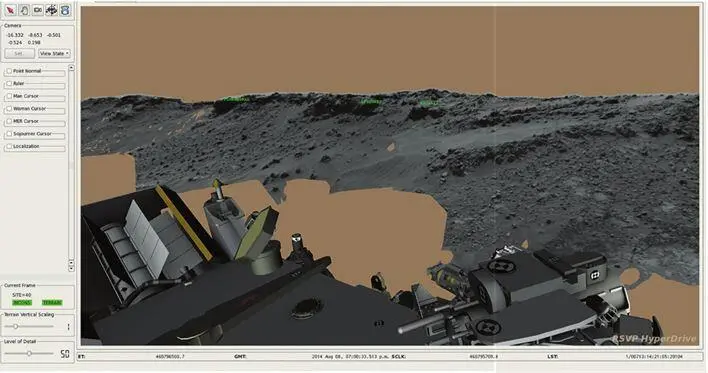Click the ET value in status bar

pyautogui.click(x=170, y=356)
